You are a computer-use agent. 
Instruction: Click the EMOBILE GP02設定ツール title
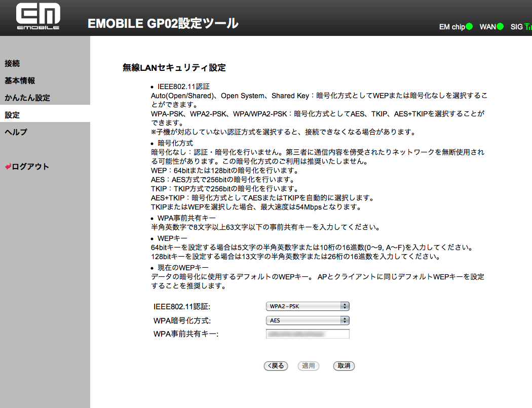pyautogui.click(x=163, y=23)
